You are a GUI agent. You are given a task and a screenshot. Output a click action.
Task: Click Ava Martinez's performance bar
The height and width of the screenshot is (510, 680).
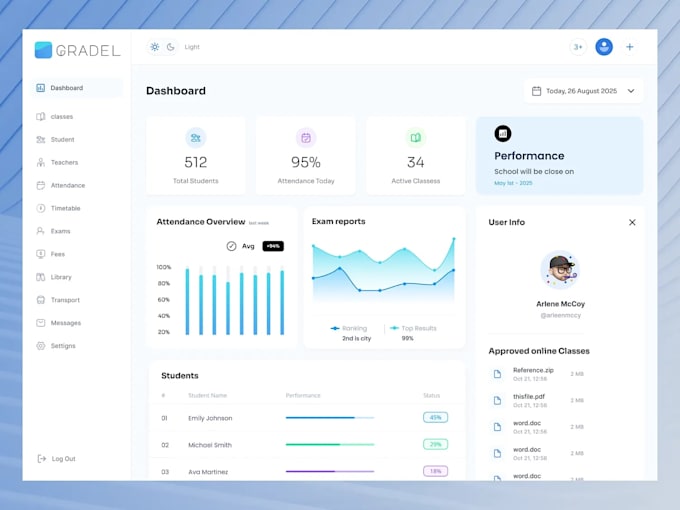coord(330,471)
